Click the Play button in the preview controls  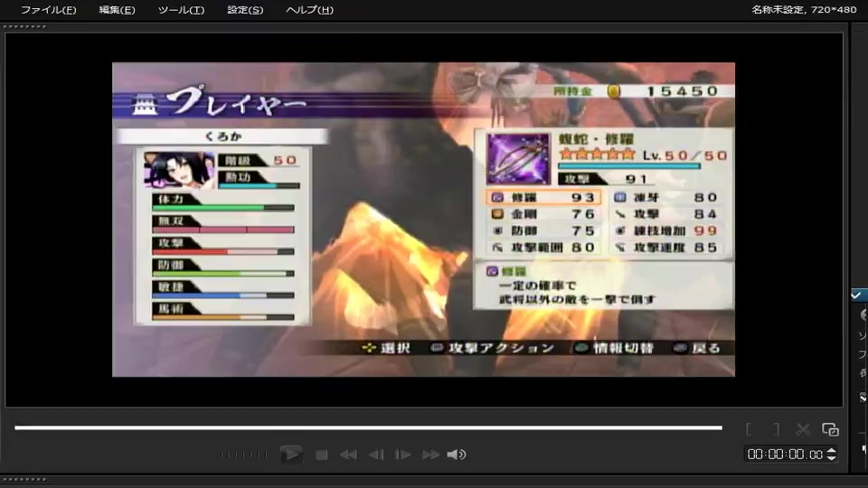pyautogui.click(x=291, y=455)
